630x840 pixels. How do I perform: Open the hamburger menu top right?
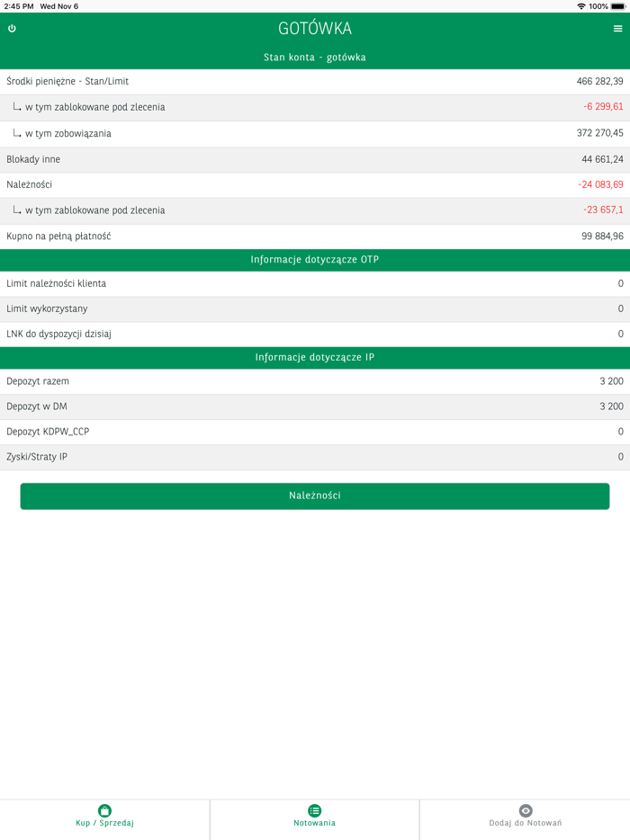(x=617, y=28)
